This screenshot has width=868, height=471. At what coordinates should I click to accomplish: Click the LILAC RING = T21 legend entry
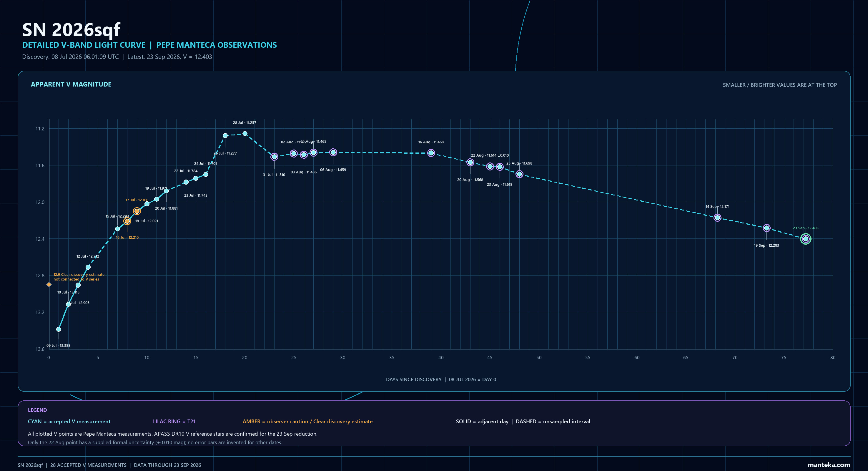(x=174, y=422)
